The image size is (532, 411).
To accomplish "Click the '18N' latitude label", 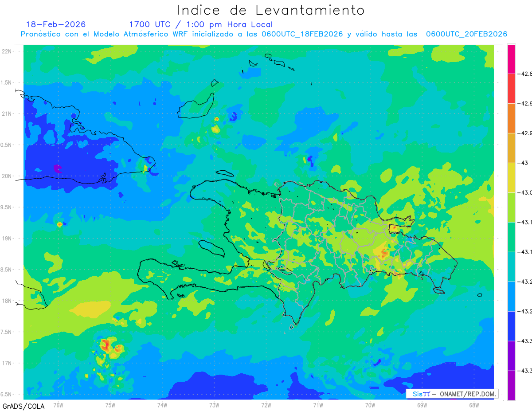I will 8,301.
